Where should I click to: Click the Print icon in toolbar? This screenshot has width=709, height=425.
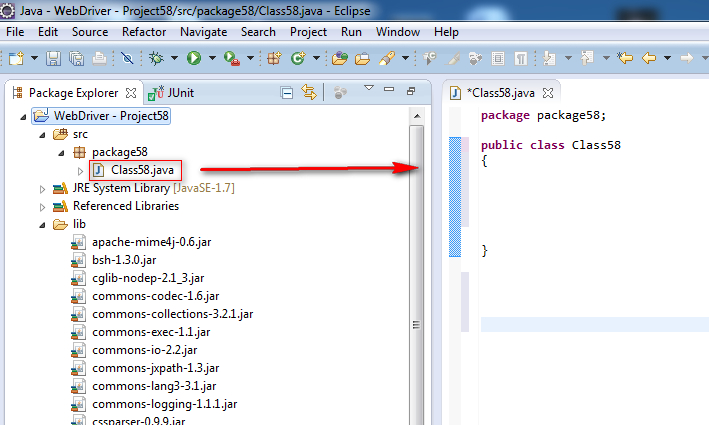(99, 58)
